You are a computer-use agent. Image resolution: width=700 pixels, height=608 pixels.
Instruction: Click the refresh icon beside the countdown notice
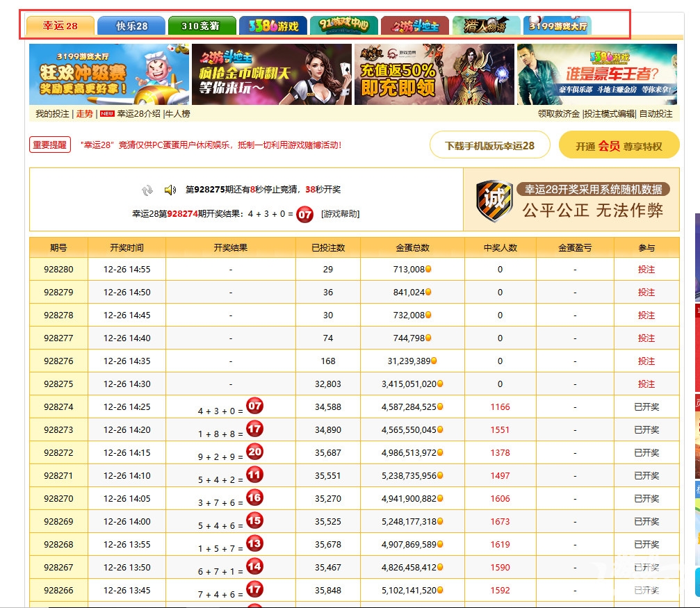(x=147, y=190)
